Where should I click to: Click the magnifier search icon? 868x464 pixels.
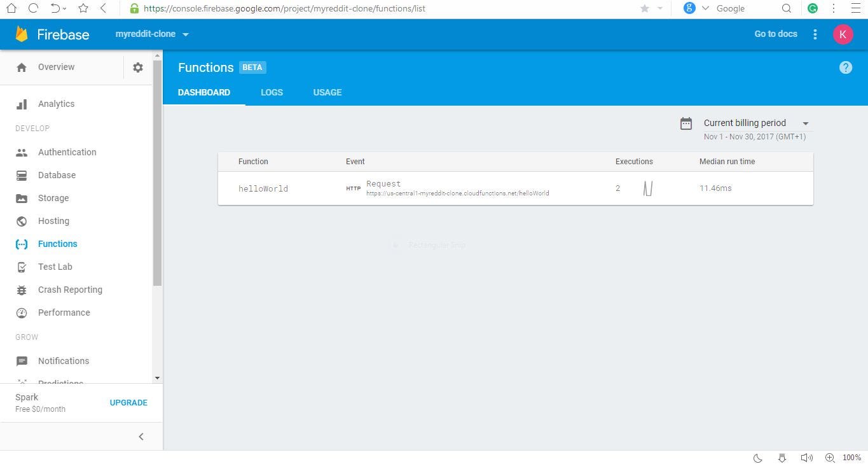[786, 8]
